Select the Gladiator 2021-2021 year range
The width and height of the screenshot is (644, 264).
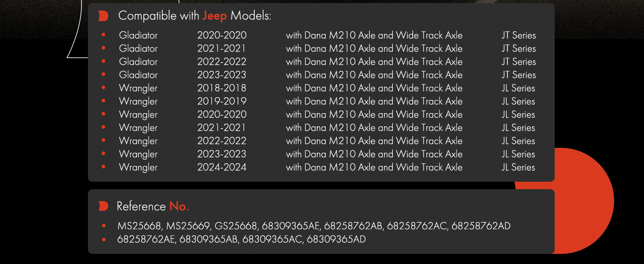pos(222,48)
